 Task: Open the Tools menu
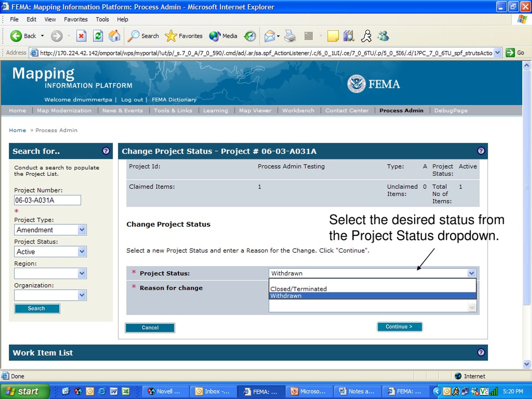click(x=102, y=19)
